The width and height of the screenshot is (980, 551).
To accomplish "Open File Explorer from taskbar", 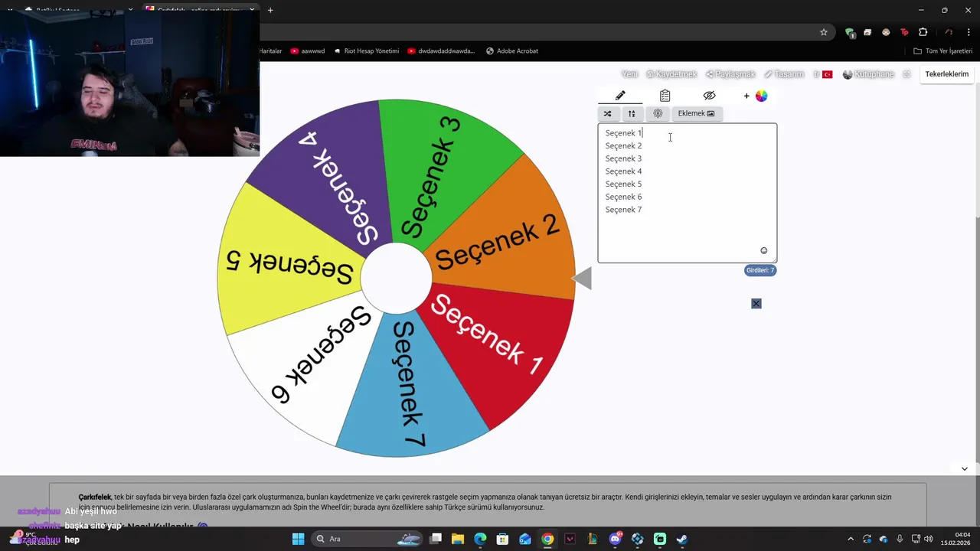I will pyautogui.click(x=458, y=539).
